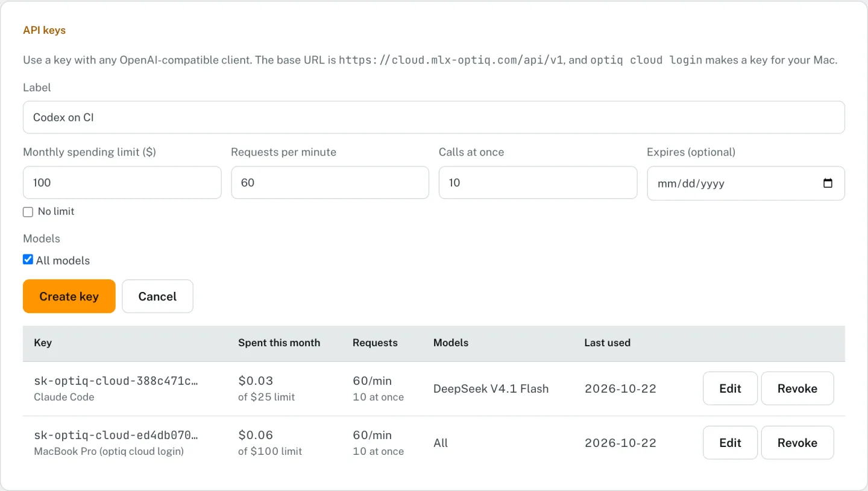Click the $0.03 spent value
Viewport: 868px width, 491px height.
(x=256, y=381)
